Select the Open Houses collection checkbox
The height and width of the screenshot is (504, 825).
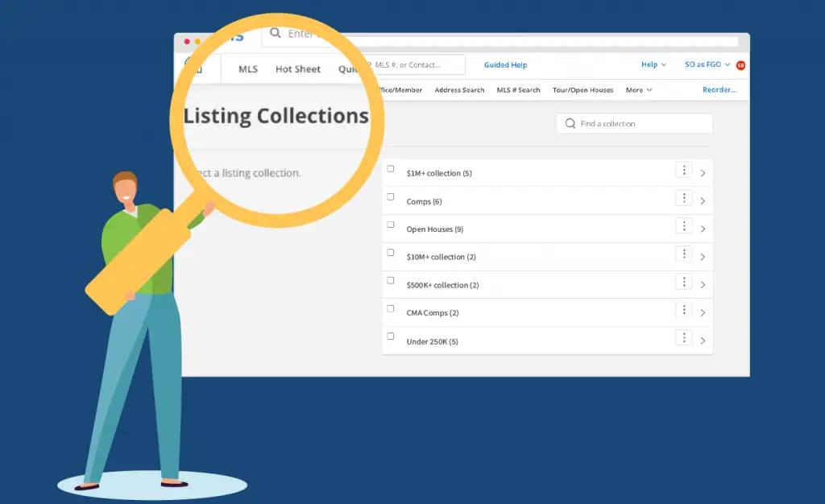pos(391,225)
